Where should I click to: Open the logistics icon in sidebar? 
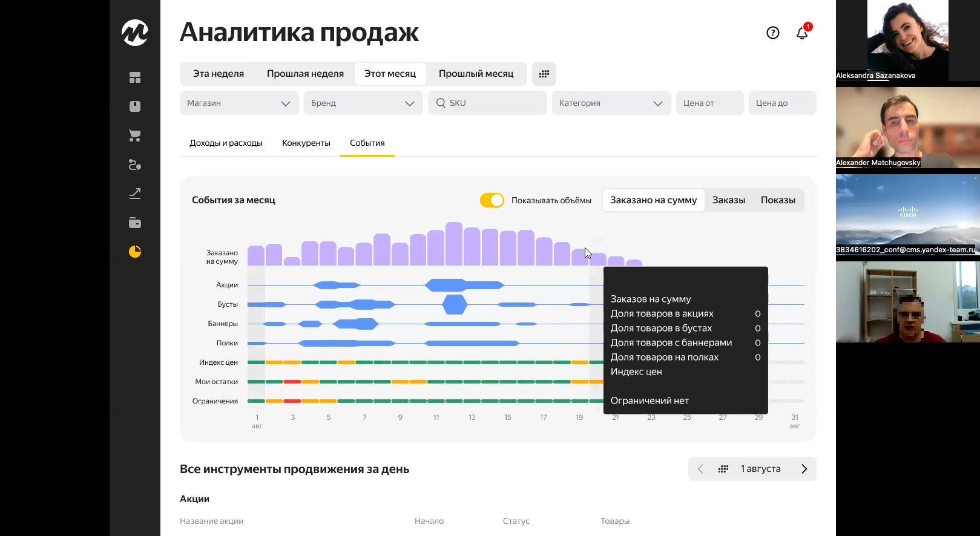tap(135, 165)
